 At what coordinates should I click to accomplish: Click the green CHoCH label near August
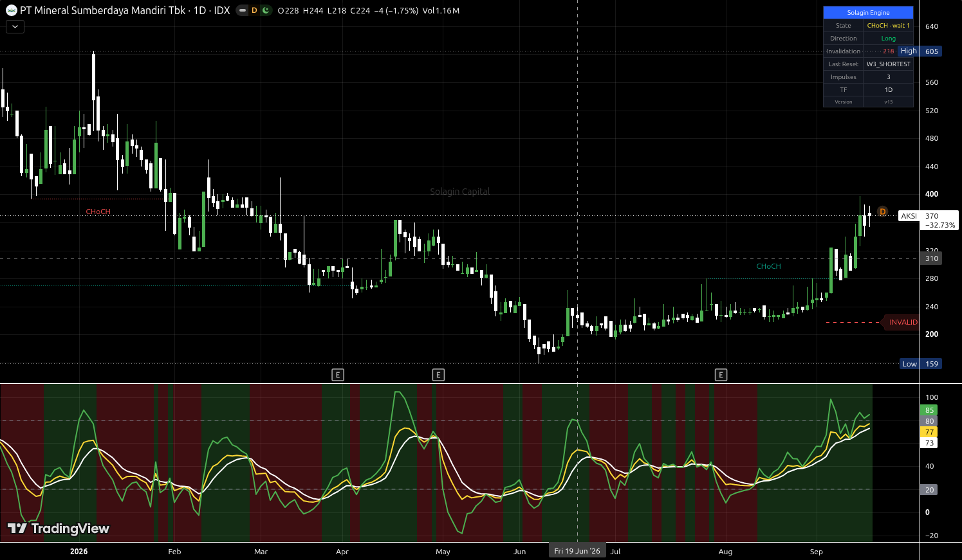click(x=768, y=266)
